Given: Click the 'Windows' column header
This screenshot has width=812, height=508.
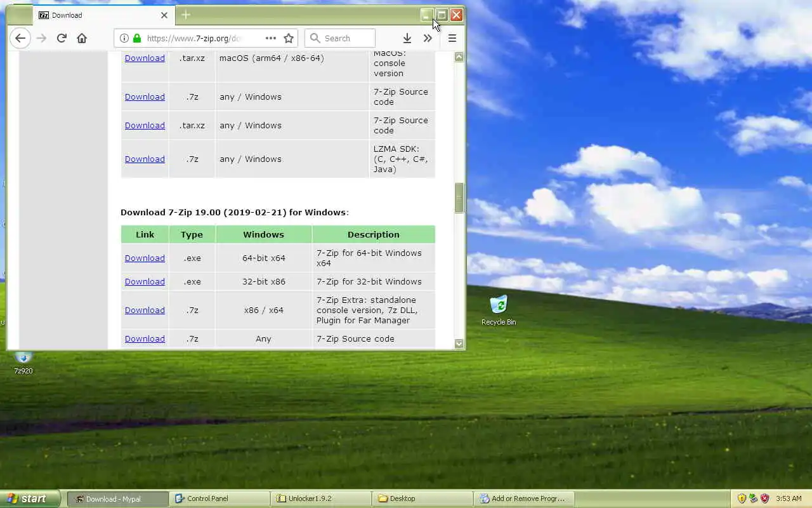Looking at the screenshot, I should pos(263,234).
